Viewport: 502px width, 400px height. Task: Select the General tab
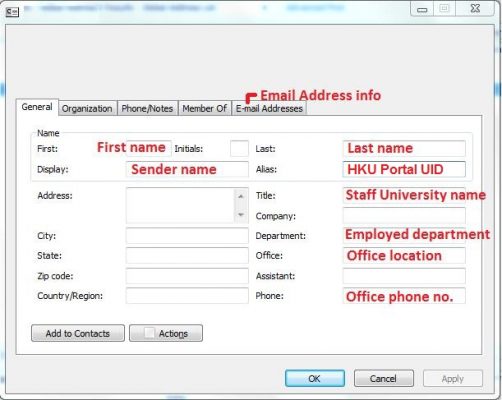(x=37, y=107)
